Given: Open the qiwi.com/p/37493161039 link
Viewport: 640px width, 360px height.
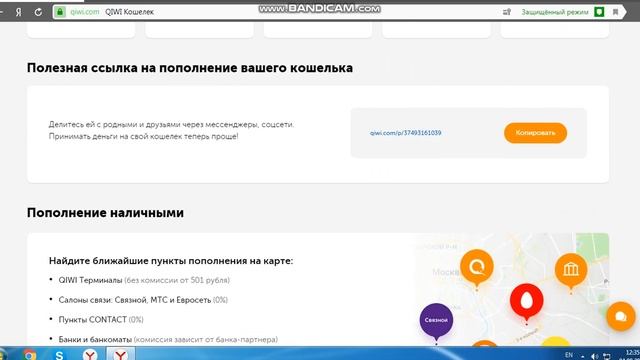Looking at the screenshot, I should pyautogui.click(x=405, y=133).
